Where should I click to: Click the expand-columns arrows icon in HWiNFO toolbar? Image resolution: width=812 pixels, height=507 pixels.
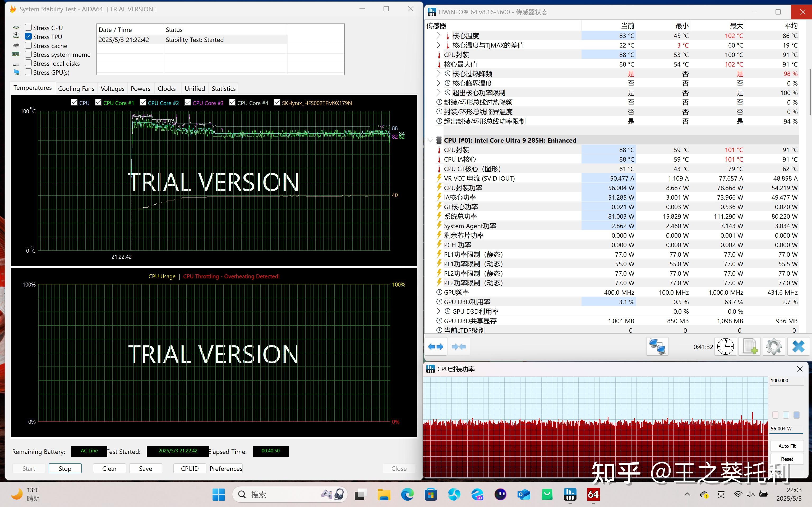tap(435, 346)
